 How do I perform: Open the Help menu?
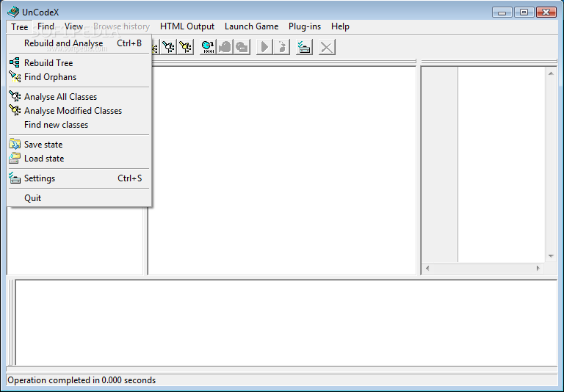tap(340, 26)
